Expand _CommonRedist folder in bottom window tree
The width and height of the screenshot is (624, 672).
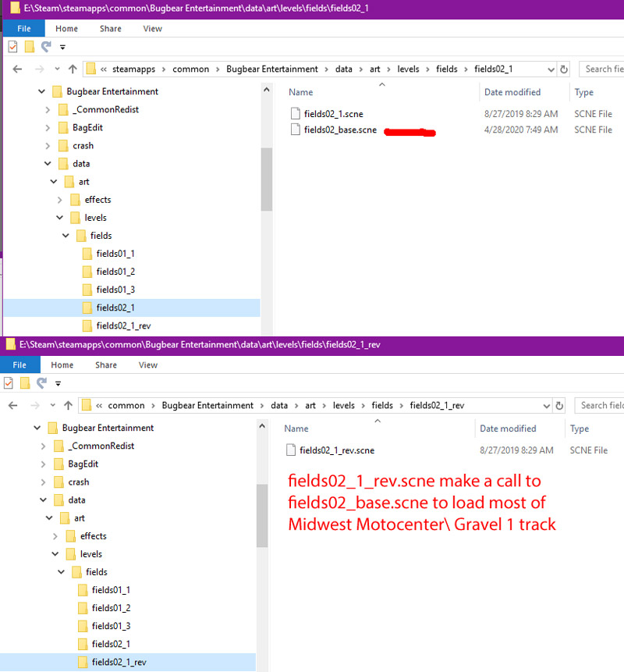tap(43, 446)
